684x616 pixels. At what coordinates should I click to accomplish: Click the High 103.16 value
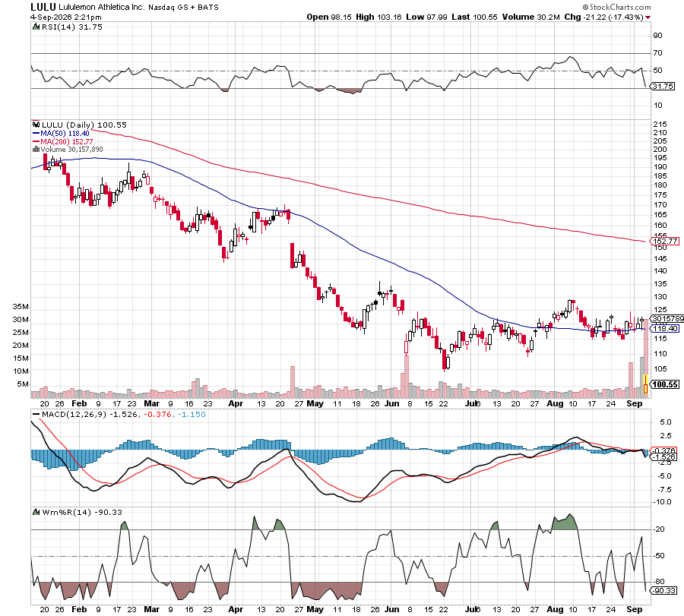coord(378,17)
